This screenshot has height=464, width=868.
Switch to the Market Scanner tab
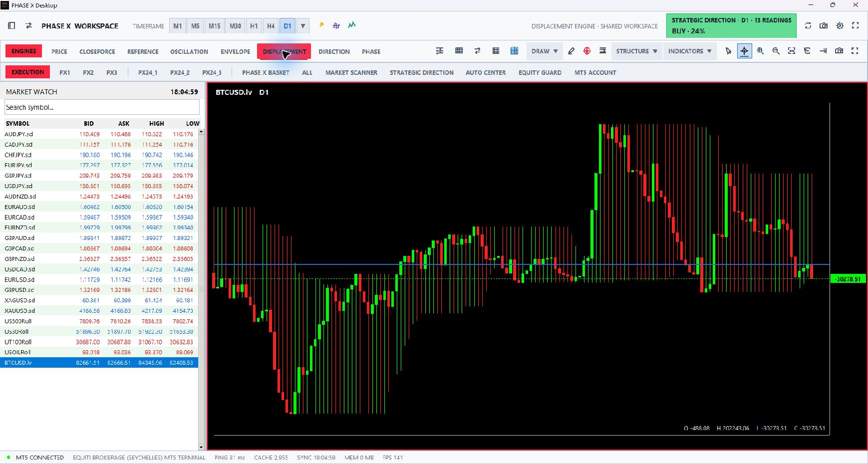point(351,72)
